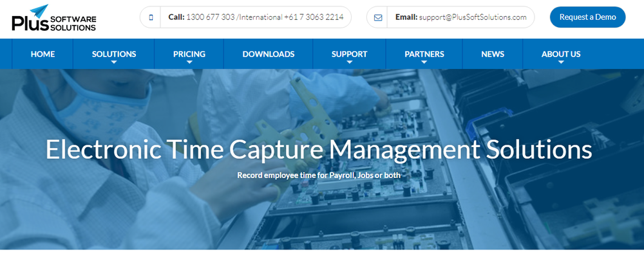Click the 1300 677 303 phone number

point(210,17)
